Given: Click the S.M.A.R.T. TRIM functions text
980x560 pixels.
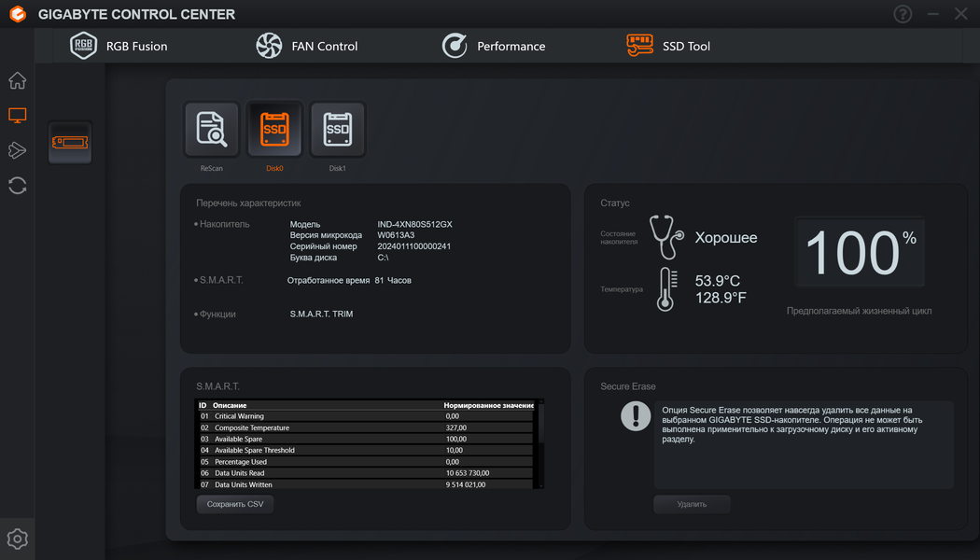Looking at the screenshot, I should tap(321, 314).
